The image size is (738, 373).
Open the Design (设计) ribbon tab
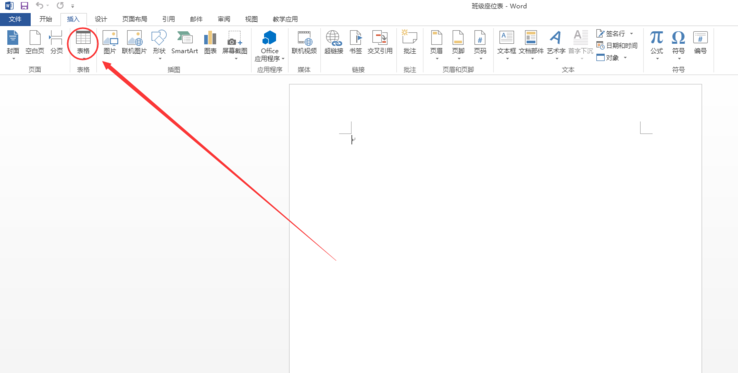[101, 19]
